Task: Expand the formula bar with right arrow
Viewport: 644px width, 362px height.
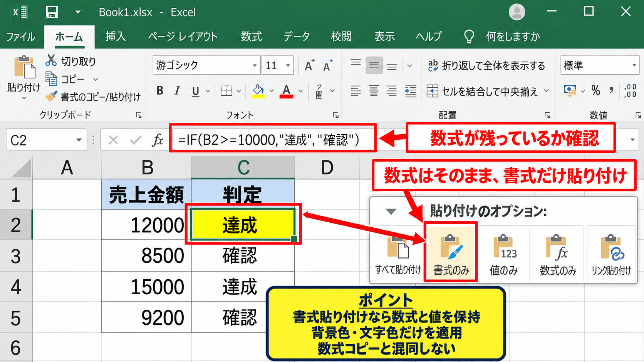Action: (632, 140)
